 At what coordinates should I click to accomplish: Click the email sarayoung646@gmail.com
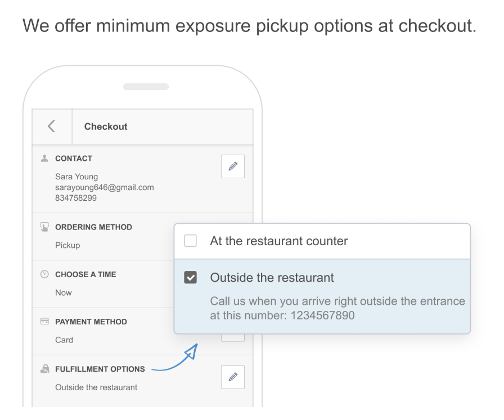tap(105, 187)
